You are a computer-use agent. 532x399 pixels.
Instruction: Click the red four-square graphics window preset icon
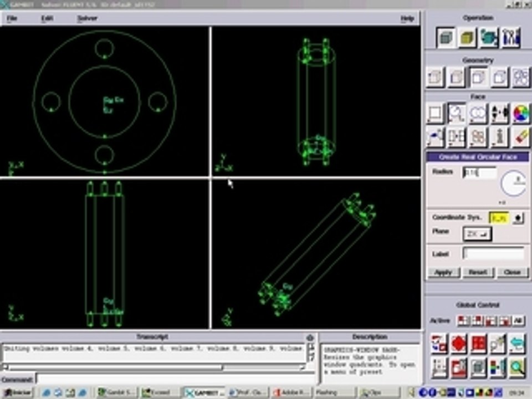[478, 344]
